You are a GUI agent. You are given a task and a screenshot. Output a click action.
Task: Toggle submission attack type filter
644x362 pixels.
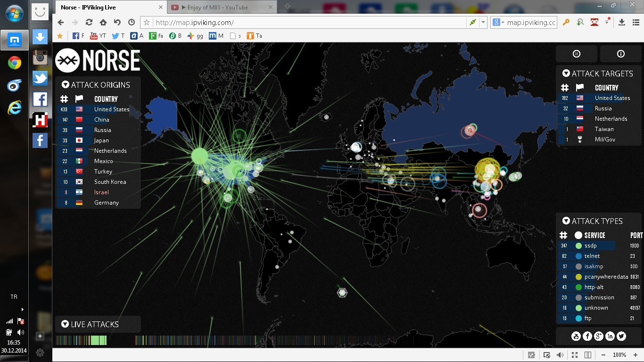click(600, 297)
